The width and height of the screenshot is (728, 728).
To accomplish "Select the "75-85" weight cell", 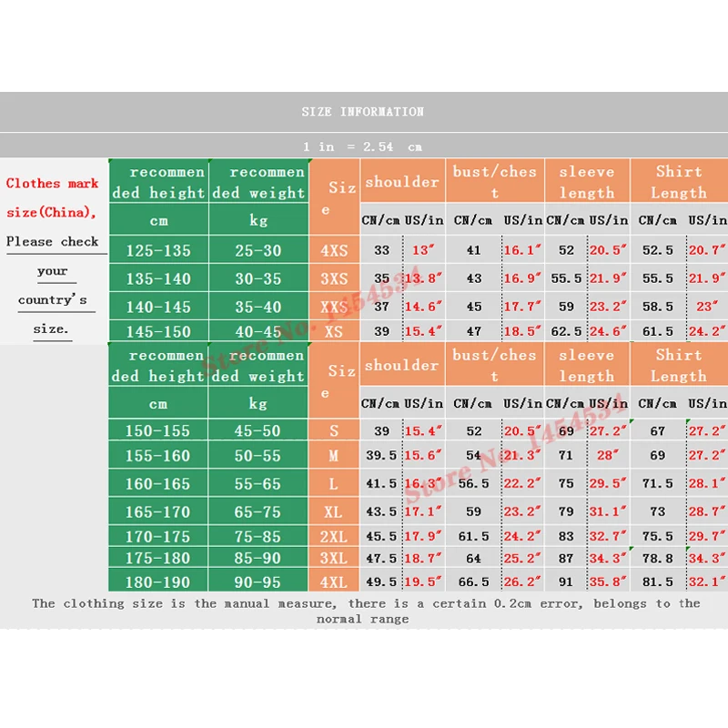I will click(258, 536).
